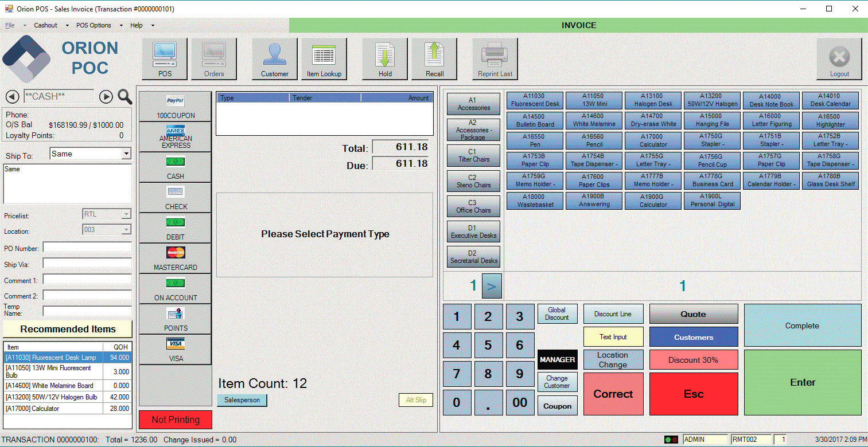This screenshot has width=868, height=447.
Task: Select the Mastercard payment option
Action: 175,258
